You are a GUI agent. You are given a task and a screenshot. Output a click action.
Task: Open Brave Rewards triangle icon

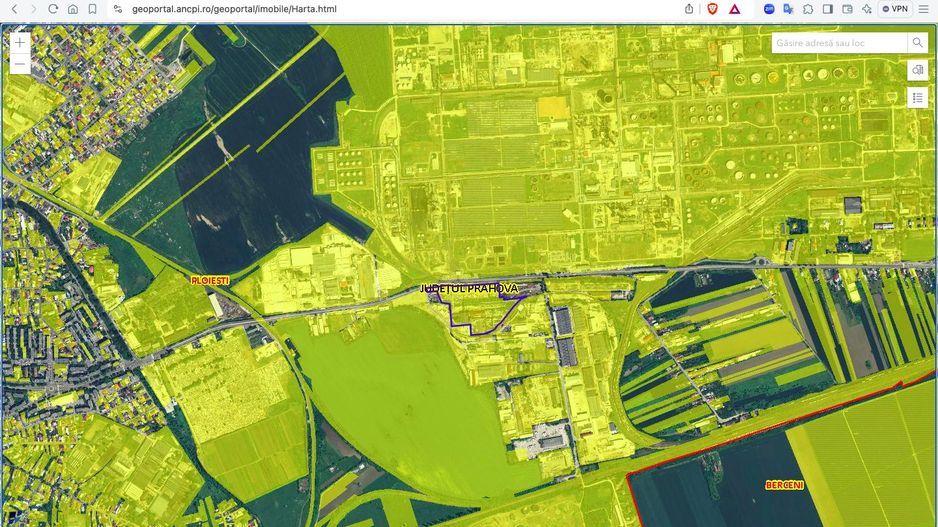pos(735,9)
